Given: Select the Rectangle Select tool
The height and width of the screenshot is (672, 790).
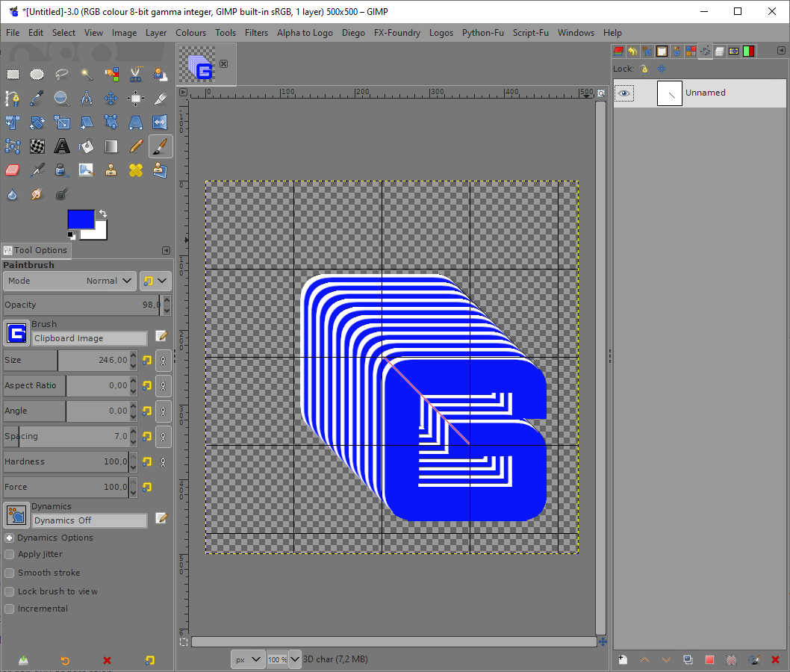Looking at the screenshot, I should [x=13, y=74].
